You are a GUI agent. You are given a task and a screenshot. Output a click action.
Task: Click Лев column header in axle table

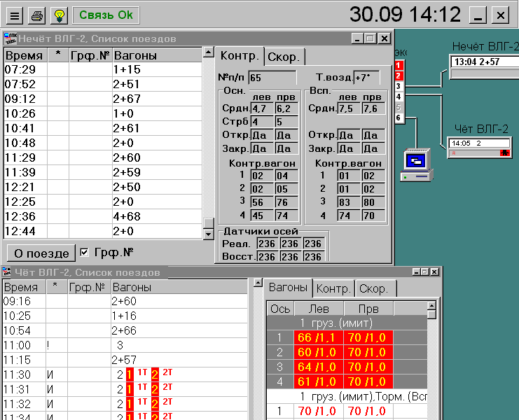[319, 309]
